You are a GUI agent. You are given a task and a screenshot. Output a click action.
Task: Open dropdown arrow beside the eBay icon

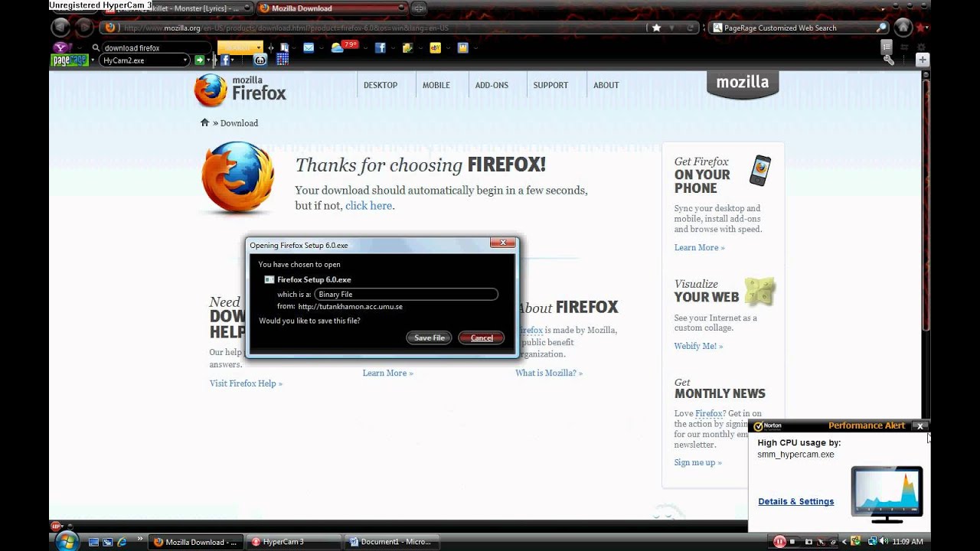click(448, 47)
